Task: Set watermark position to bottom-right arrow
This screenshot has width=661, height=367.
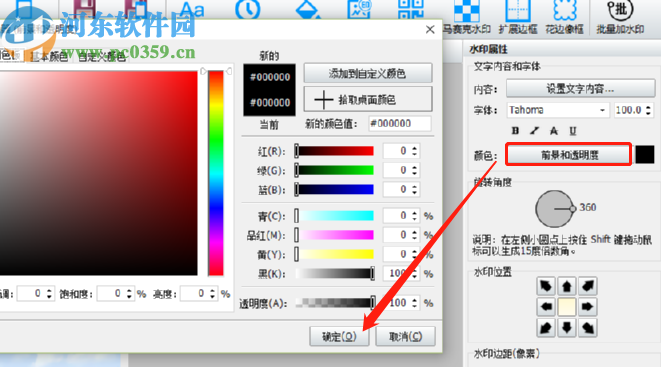Action: point(587,327)
